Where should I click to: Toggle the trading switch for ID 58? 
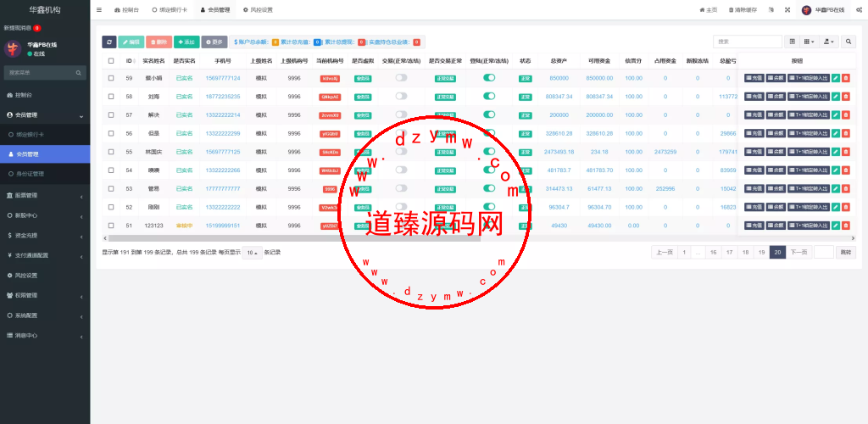[401, 96]
